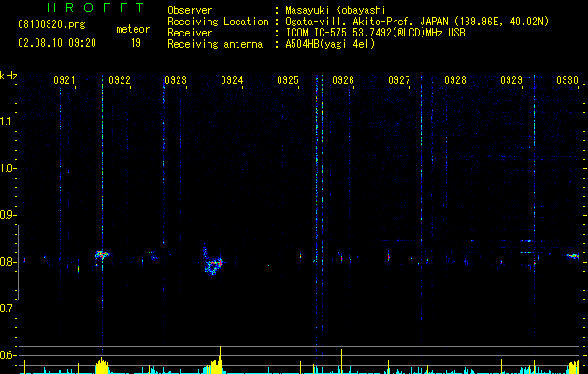
Task: Click the receiver ICOM IC-575 text
Action: (375, 33)
